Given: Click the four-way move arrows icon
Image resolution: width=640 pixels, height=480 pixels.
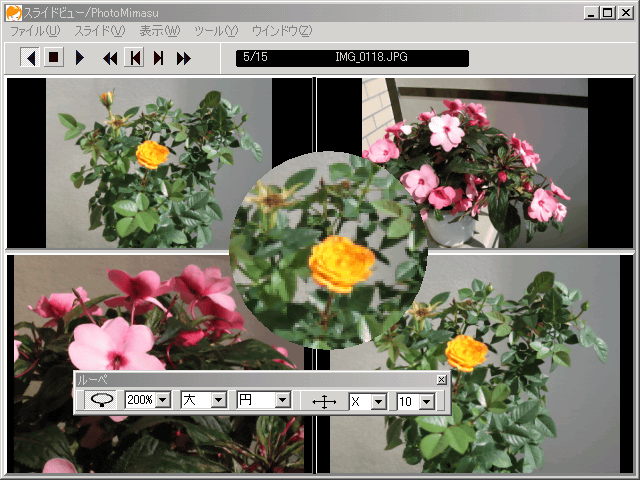Looking at the screenshot, I should coord(324,401).
